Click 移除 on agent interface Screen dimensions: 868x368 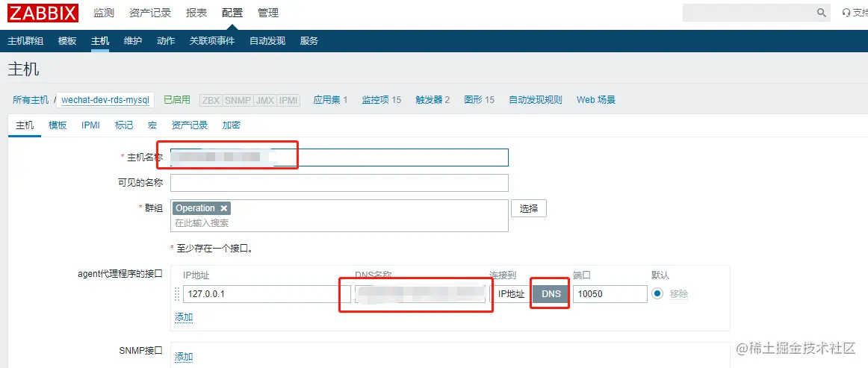coord(679,294)
